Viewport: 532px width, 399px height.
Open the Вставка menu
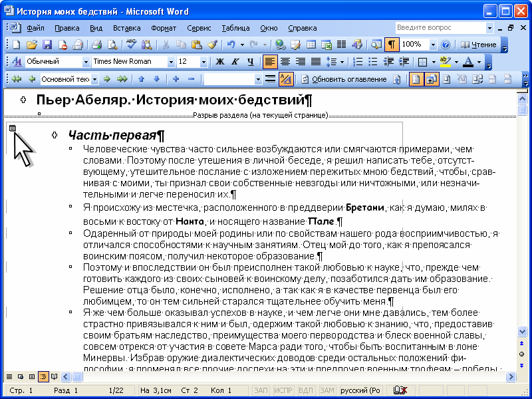pyautogui.click(x=126, y=28)
